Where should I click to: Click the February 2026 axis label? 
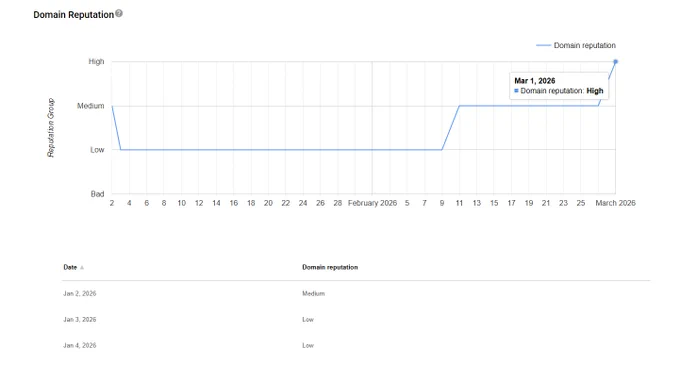pos(373,203)
